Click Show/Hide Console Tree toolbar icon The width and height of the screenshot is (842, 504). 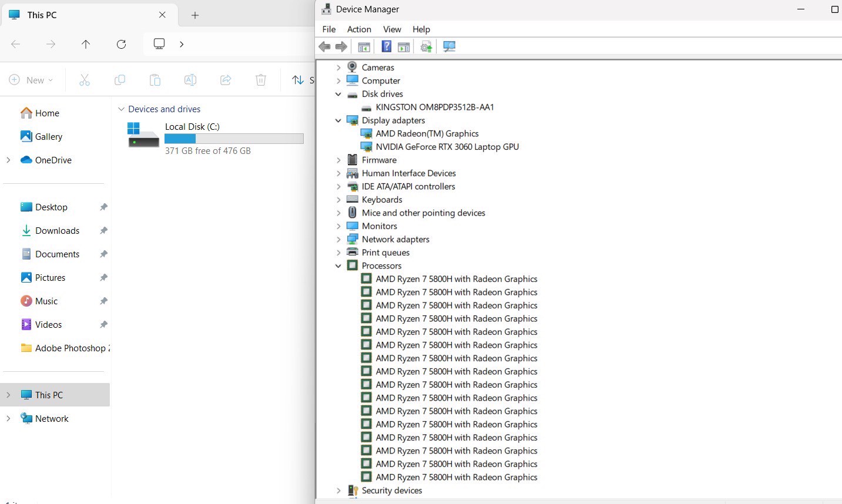point(364,47)
